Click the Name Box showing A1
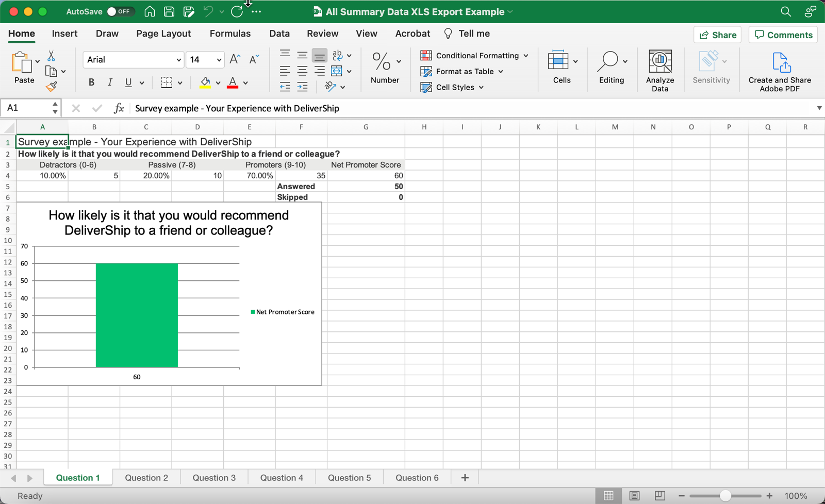This screenshot has width=825, height=504. (27, 108)
